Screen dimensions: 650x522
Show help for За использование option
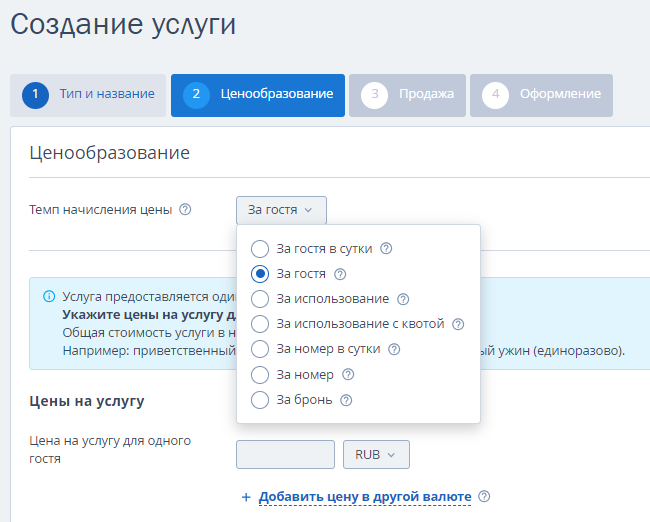403,299
